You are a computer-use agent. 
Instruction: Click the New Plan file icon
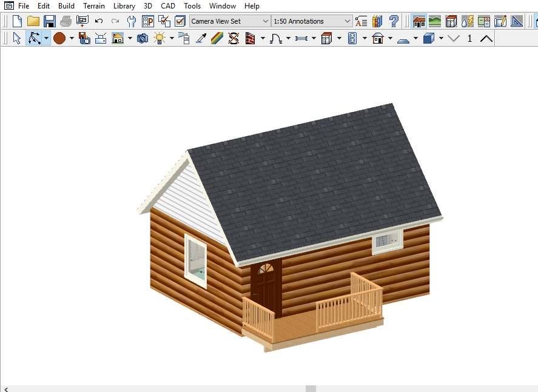(17, 21)
